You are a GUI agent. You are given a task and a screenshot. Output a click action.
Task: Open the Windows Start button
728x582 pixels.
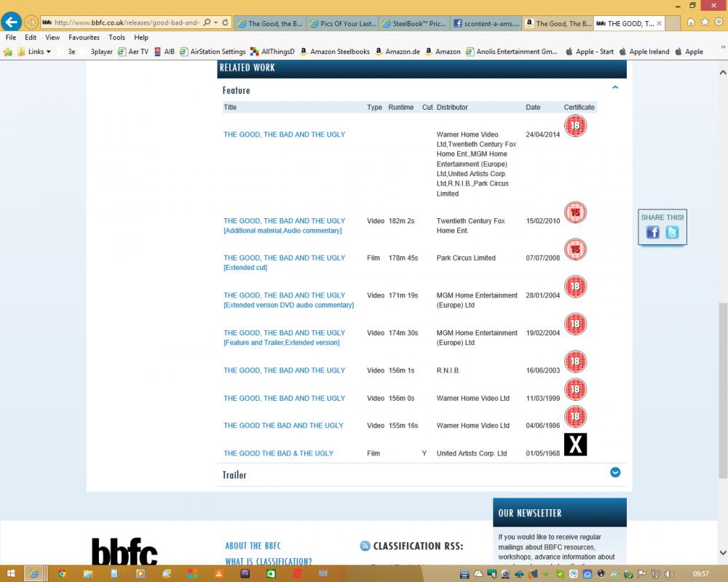click(x=11, y=574)
